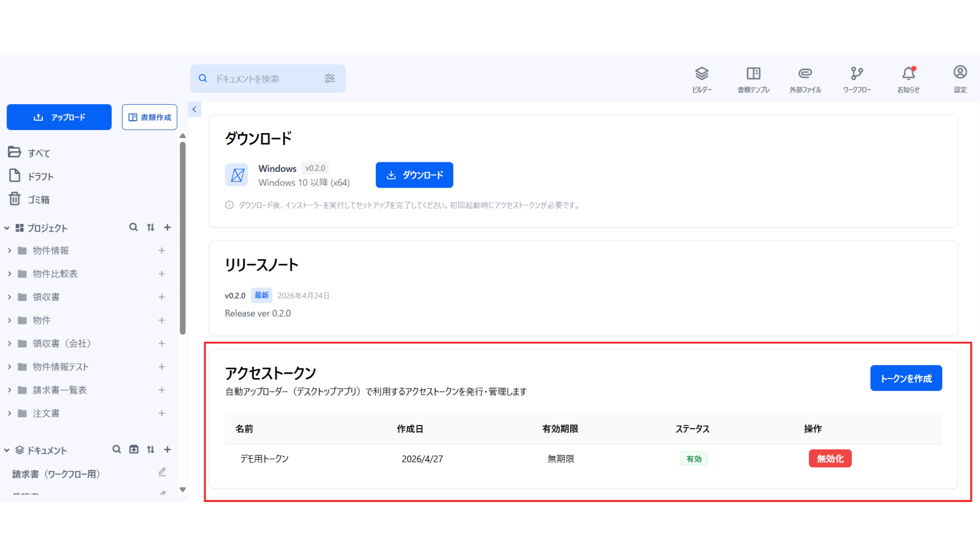This screenshot has height=551, width=980.
Task: Click the sidebar scroll up arrow
Action: pos(183,136)
